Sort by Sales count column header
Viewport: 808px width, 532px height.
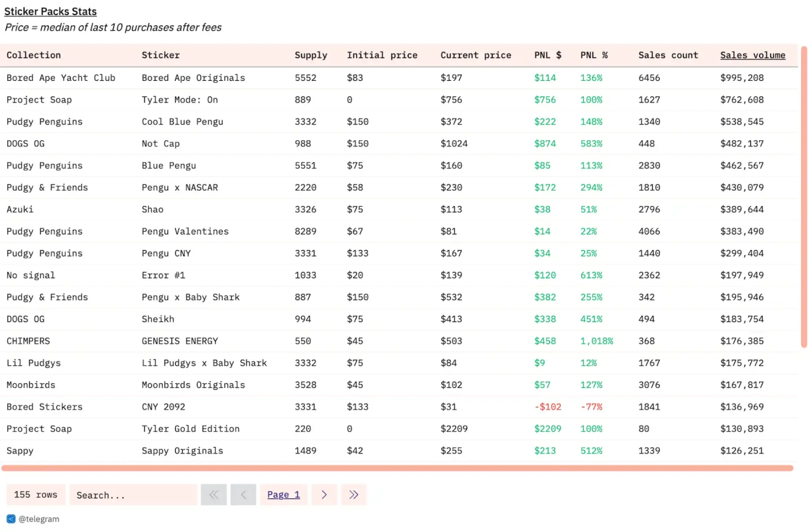pyautogui.click(x=668, y=55)
